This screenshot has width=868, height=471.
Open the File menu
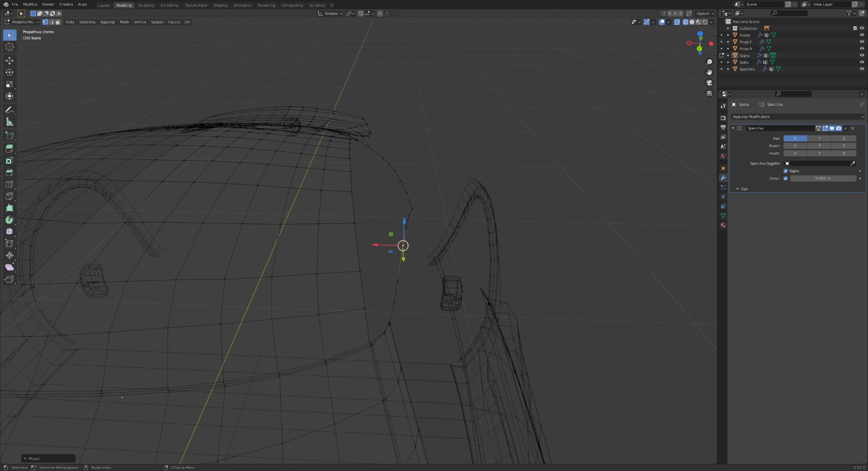click(15, 5)
